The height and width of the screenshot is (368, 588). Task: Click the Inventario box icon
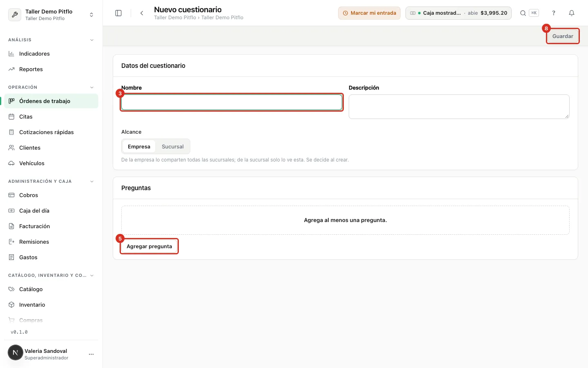[x=11, y=305]
